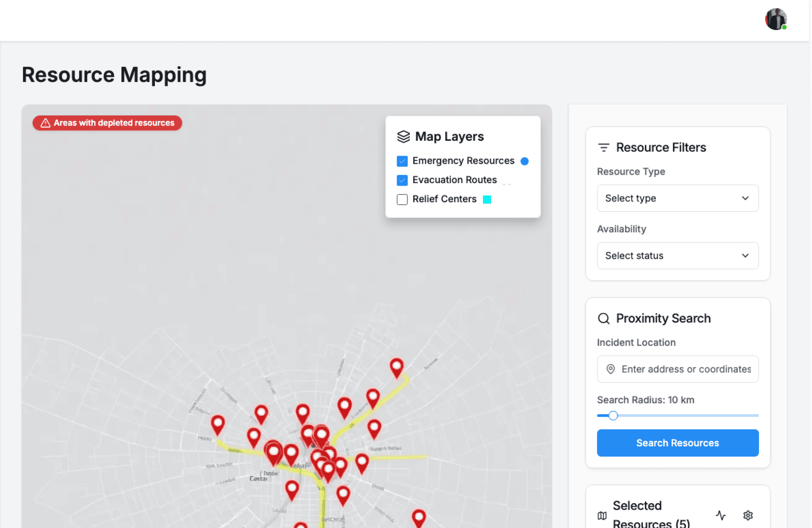Enable the Relief Centers layer checkbox
Viewport: 812px width, 528px height.
click(402, 199)
